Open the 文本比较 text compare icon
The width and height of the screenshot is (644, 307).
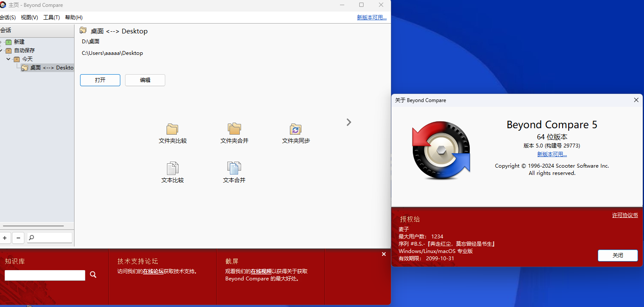[173, 168]
